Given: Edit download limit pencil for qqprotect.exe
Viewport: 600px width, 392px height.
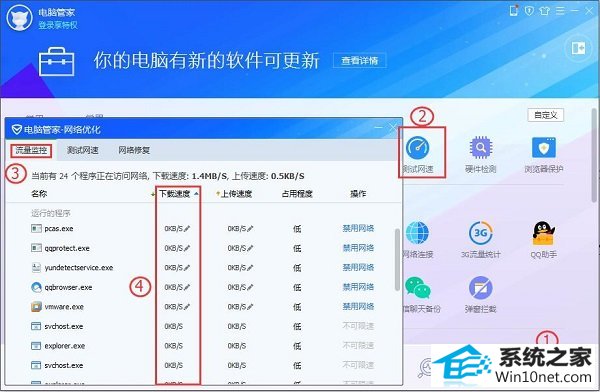Looking at the screenshot, I should coord(187,248).
